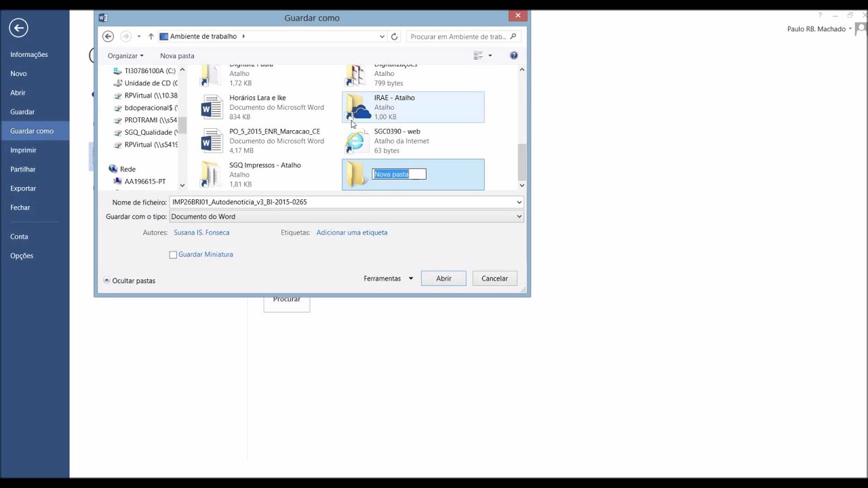Select Fechar in the backstage menu

[20, 207]
